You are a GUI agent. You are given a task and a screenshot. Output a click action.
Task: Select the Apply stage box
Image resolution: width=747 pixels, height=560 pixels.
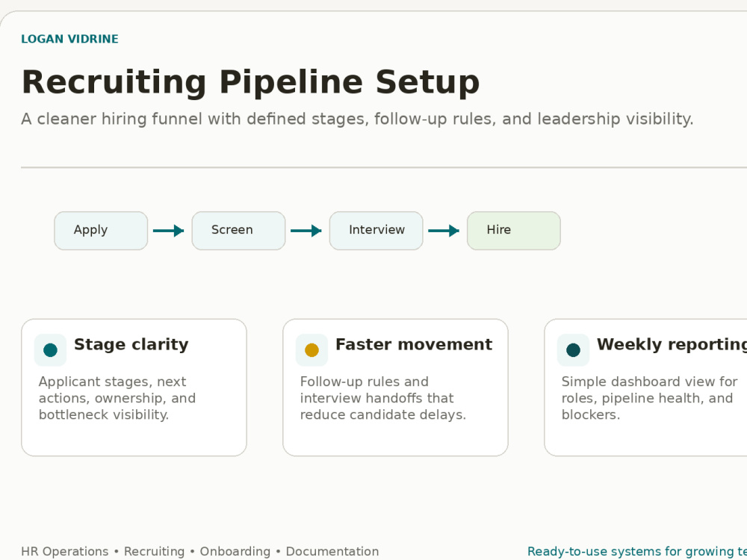101,231
